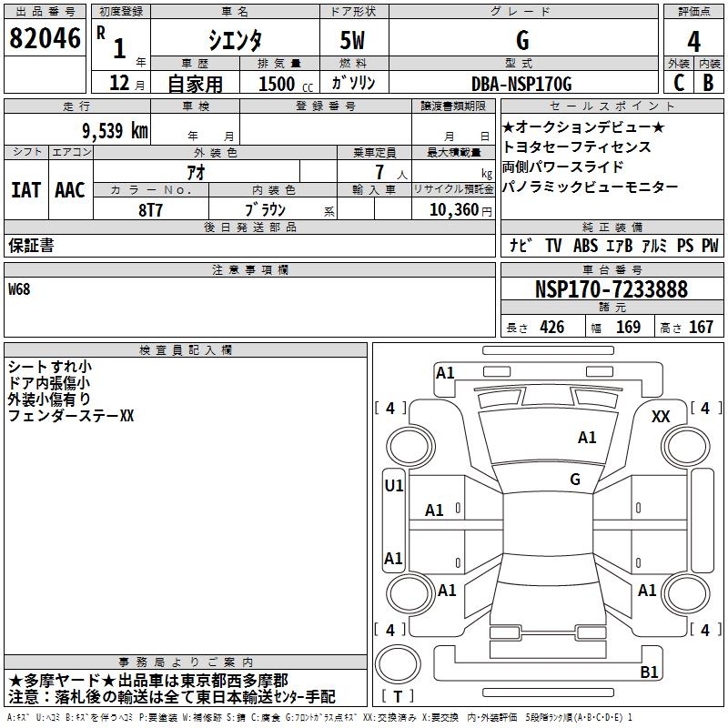
Task: Click 後日発送部品 section header
Action: click(249, 227)
